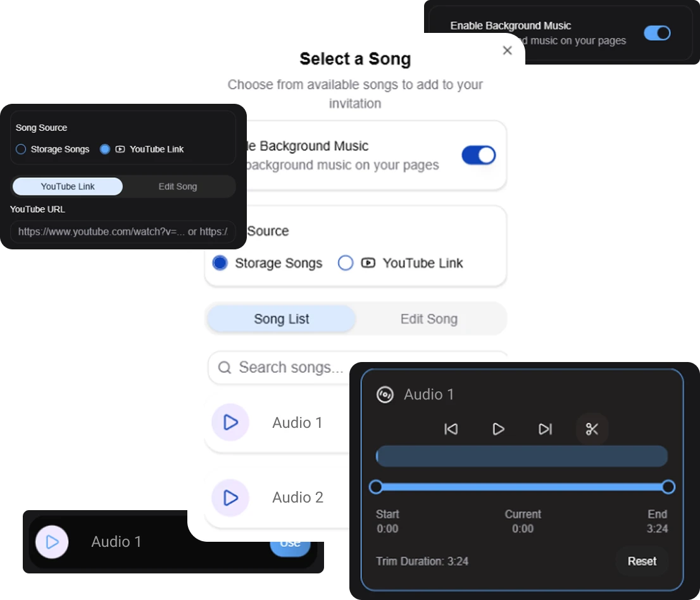Turn off Background Music switch in dialog
700x600 pixels.
point(478,155)
